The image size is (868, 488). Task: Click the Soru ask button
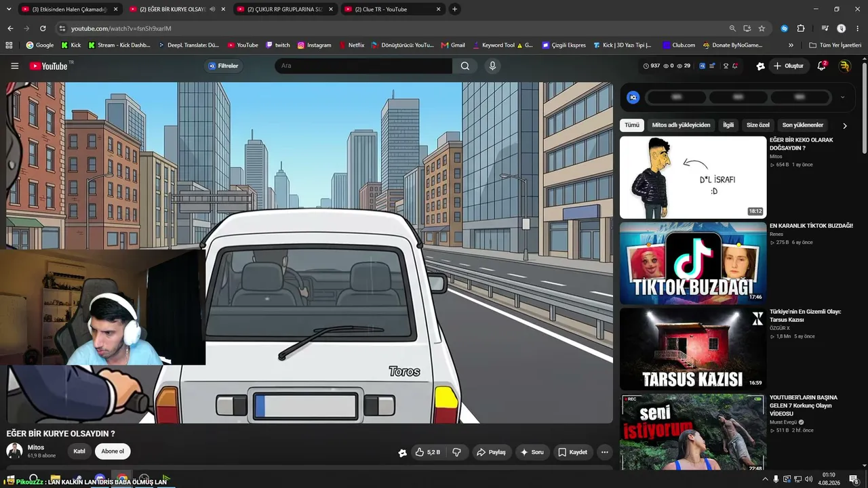coord(531,452)
